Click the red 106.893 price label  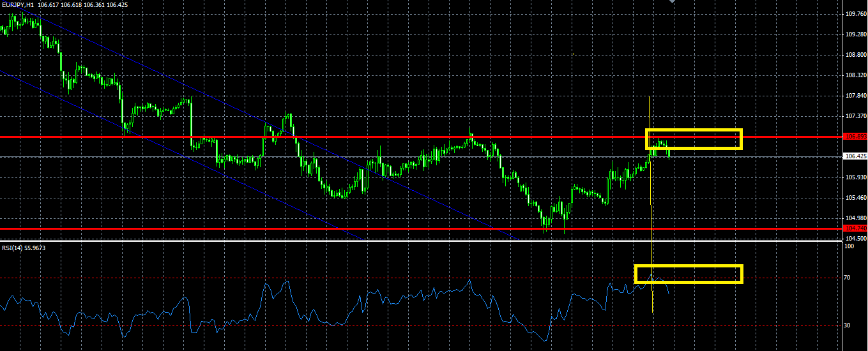click(x=855, y=136)
